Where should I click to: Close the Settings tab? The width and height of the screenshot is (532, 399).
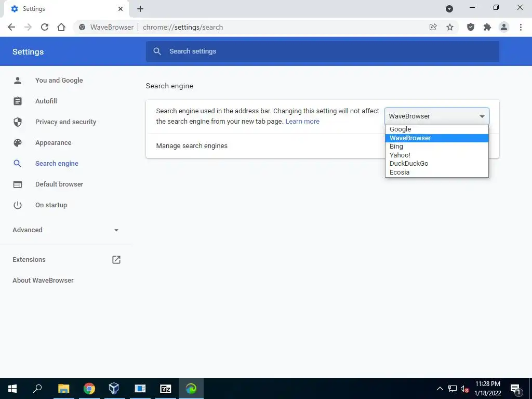[121, 9]
